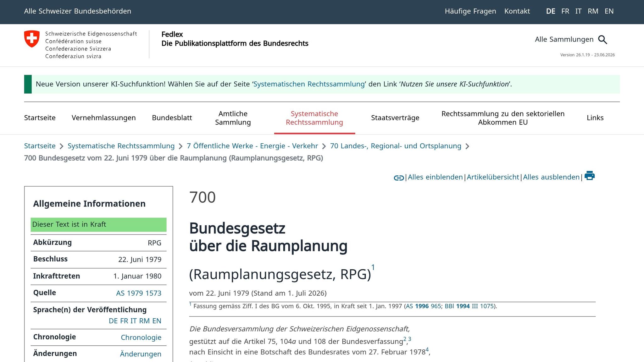The height and width of the screenshot is (362, 644).
Task: Click footnote 2 after Bundesverfassung
Action: point(405,339)
